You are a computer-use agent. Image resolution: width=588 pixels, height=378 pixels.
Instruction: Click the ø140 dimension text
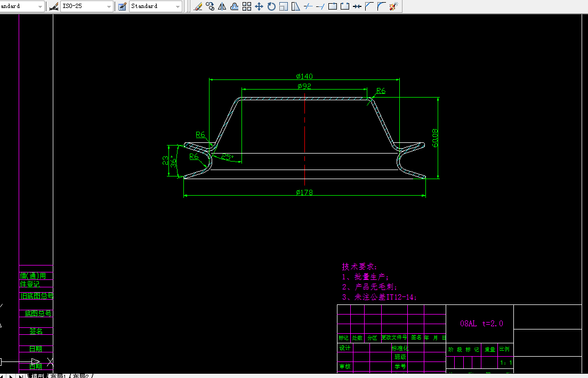point(304,76)
